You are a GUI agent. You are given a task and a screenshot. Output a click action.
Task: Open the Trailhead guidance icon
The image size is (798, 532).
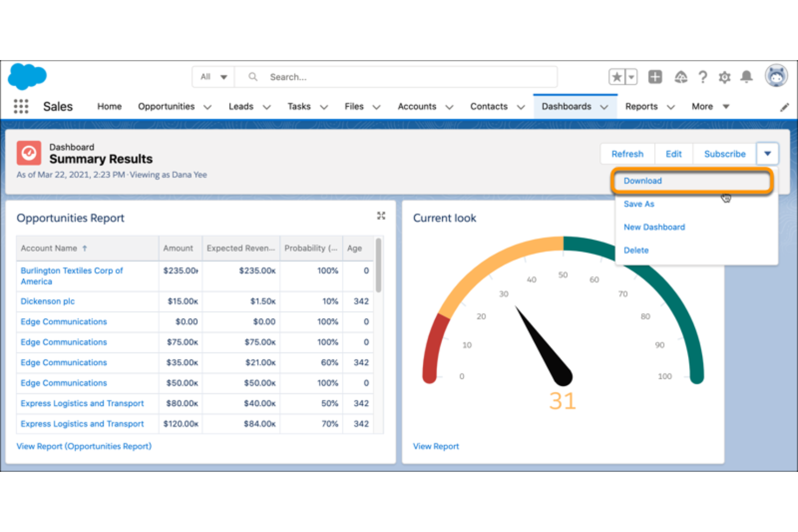tap(681, 77)
